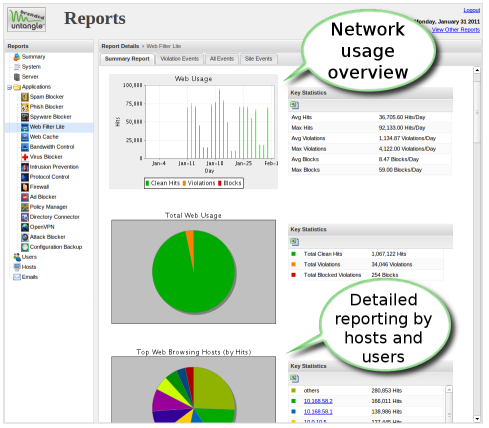
Task: Click the Max Blocks row label
Action: coord(305,170)
